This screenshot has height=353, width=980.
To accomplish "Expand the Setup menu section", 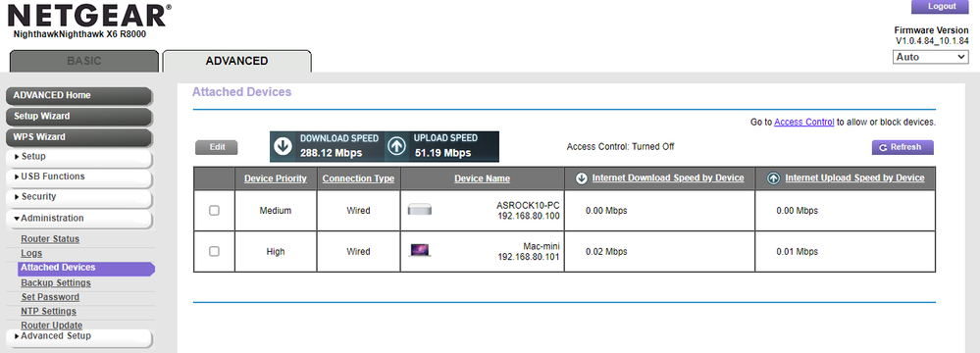I will tap(78, 157).
